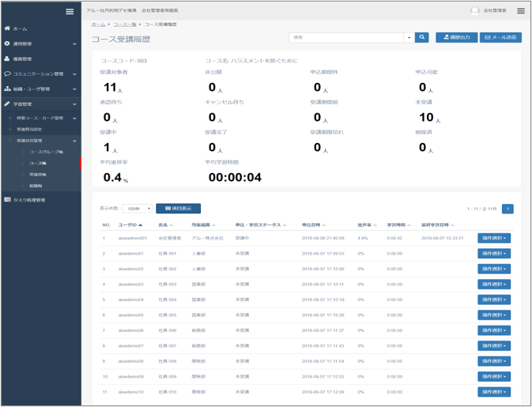Toggle the sidebar hamburger menu icon

tap(70, 11)
